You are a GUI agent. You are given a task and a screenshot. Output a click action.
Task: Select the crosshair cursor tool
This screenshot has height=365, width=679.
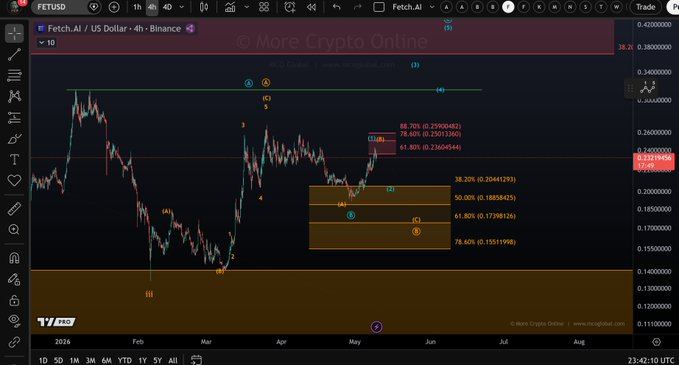click(x=14, y=33)
